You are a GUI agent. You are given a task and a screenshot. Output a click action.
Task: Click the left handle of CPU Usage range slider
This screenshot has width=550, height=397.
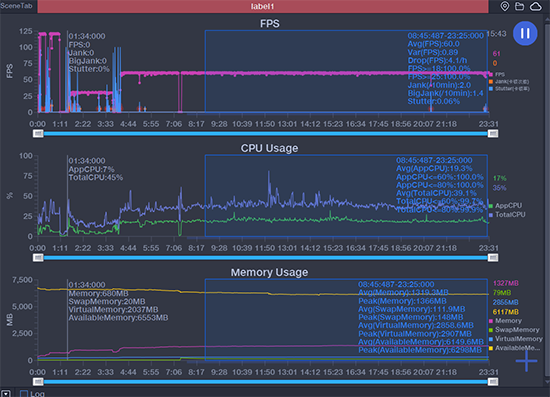point(38,258)
